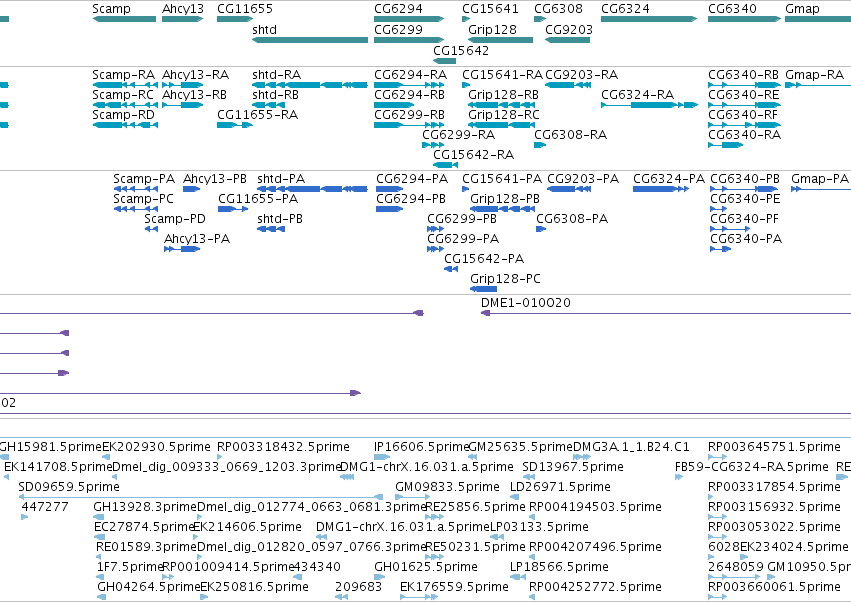
Task: Select the LP18566.5prime EST label
Action: 559,567
